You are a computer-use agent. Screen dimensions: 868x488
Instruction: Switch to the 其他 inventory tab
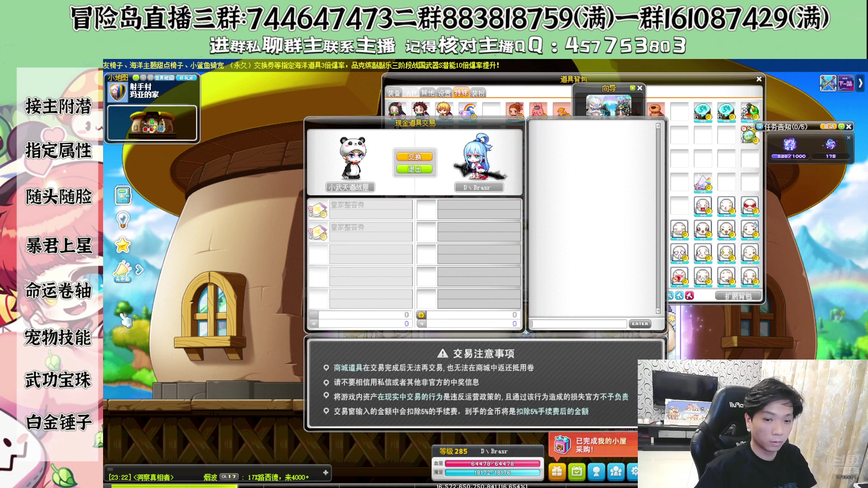[427, 93]
